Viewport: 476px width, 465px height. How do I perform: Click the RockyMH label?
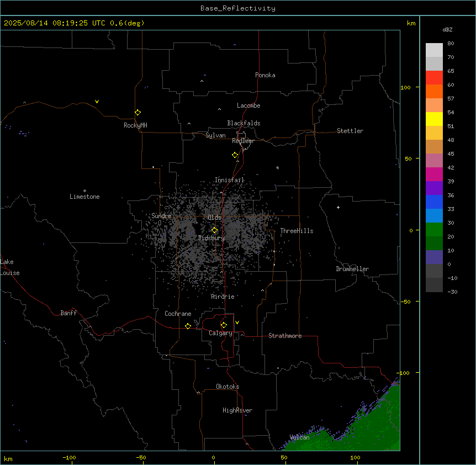pyautogui.click(x=135, y=125)
